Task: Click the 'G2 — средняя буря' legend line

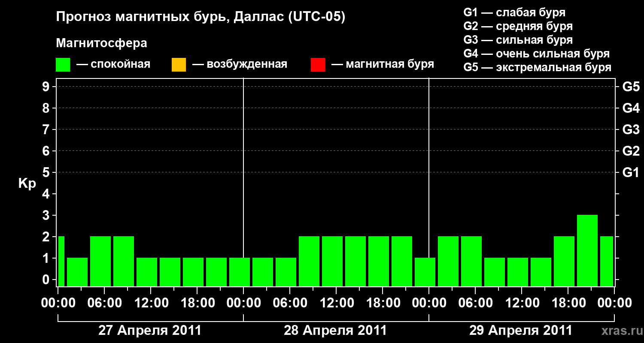Action: [x=518, y=26]
